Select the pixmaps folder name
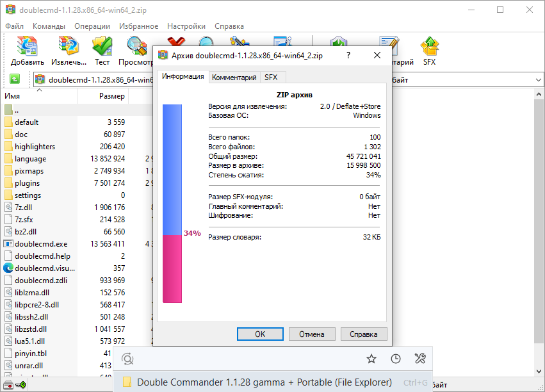This screenshot has width=545, height=392. (29, 170)
